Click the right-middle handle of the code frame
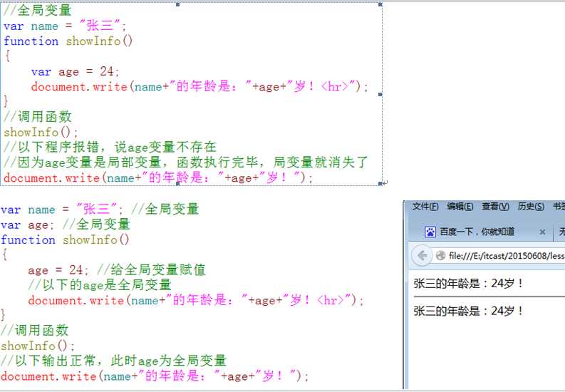 (x=380, y=94)
